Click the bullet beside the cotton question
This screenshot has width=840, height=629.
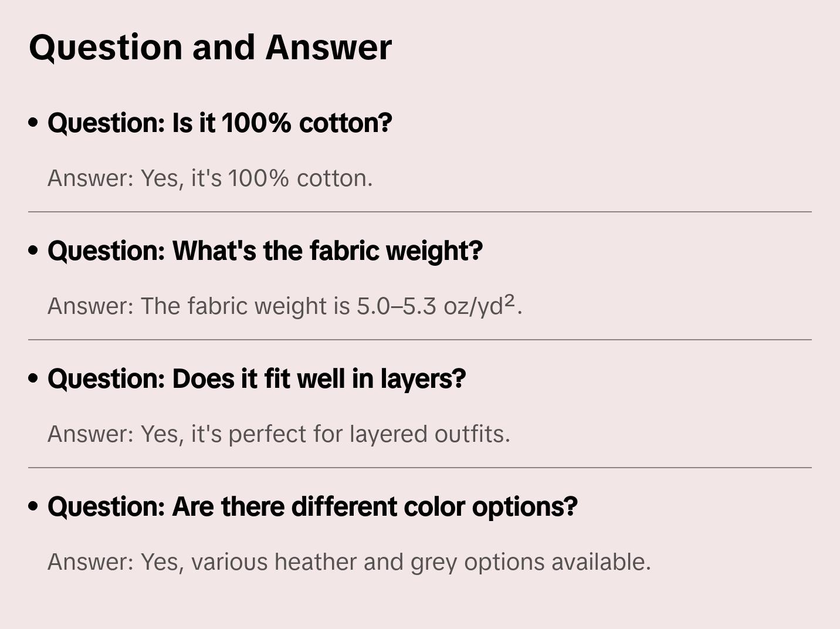33,123
